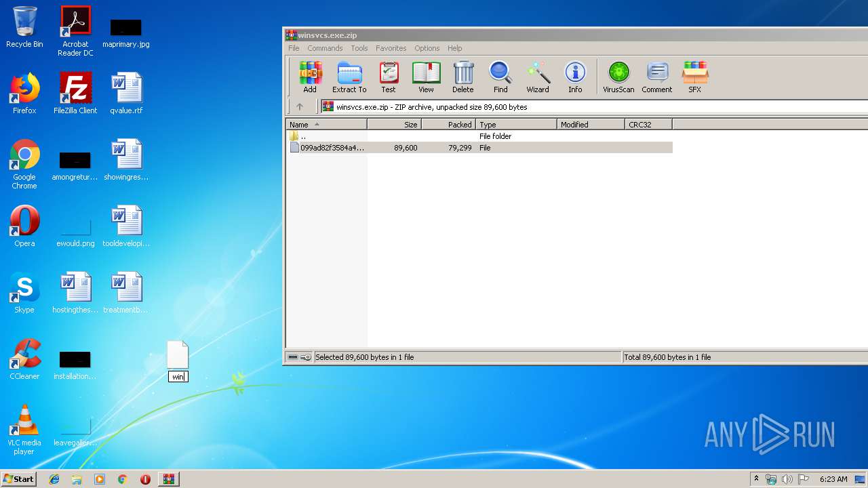This screenshot has width=868, height=488.
Task: Open Acrobat Reader DC desktop shortcut
Action: coord(75,31)
